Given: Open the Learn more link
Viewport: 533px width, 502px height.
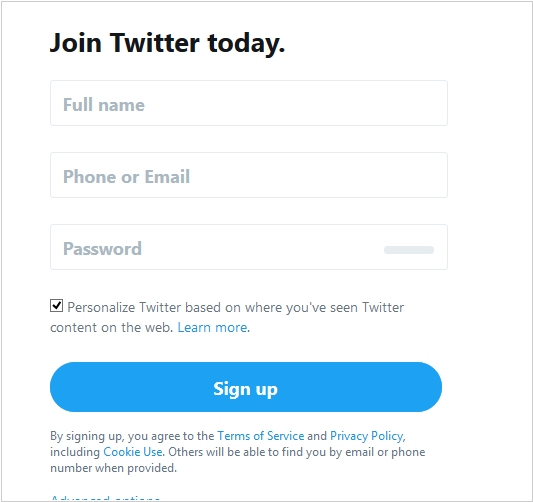Looking at the screenshot, I should click(212, 328).
